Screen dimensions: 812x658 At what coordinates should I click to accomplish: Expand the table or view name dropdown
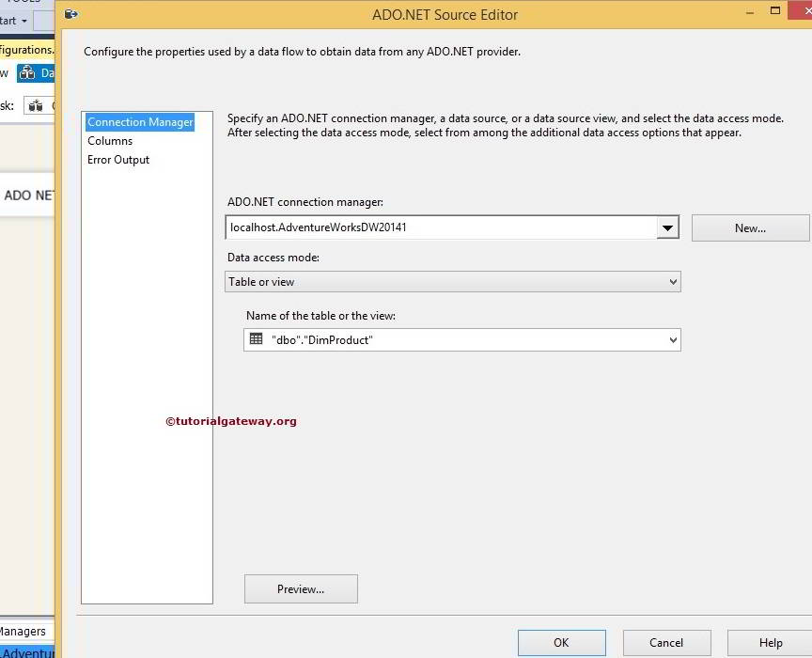coord(672,339)
